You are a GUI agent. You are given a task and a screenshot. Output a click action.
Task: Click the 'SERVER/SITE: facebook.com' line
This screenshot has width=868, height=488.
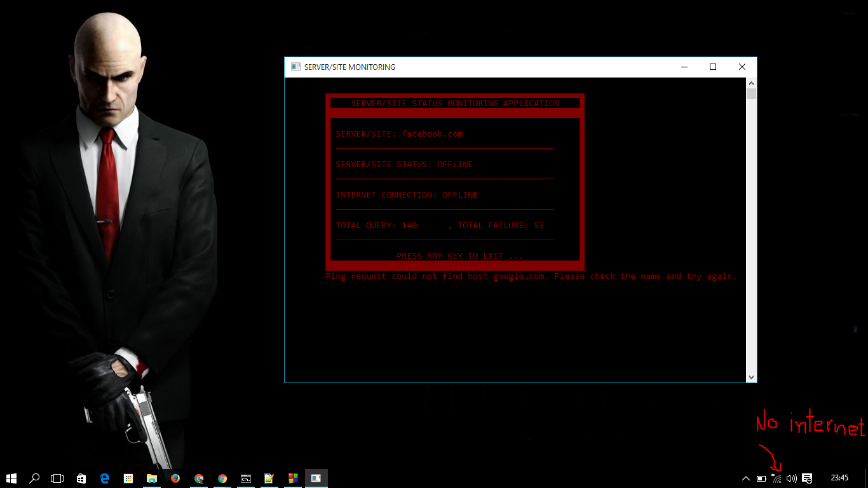399,134
